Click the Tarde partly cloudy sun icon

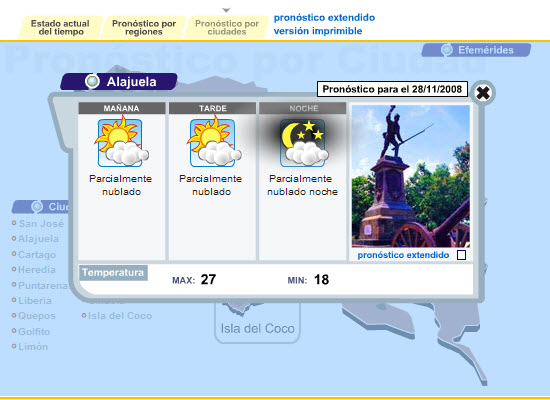(x=213, y=142)
